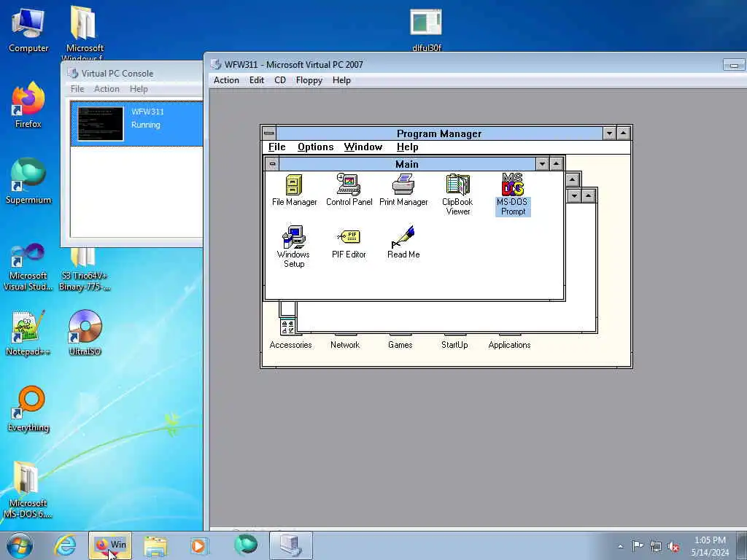Select the Supermium desktop shortcut
The width and height of the screenshot is (747, 560).
pos(28,181)
